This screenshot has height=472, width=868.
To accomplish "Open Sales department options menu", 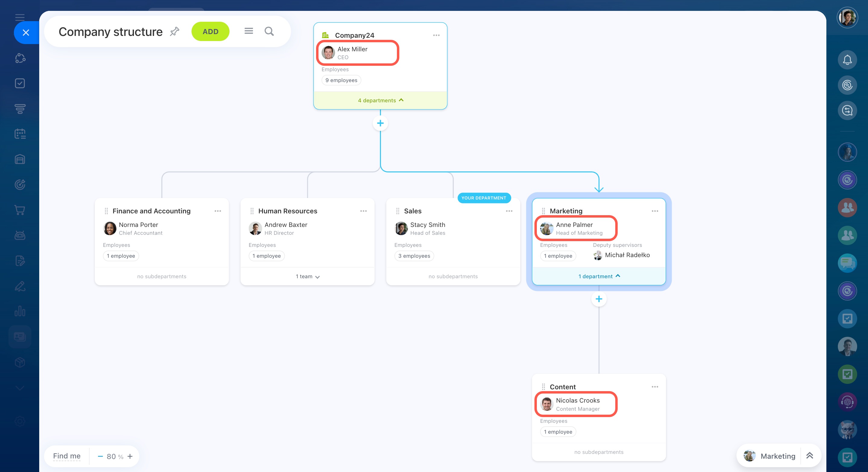I will [x=509, y=211].
